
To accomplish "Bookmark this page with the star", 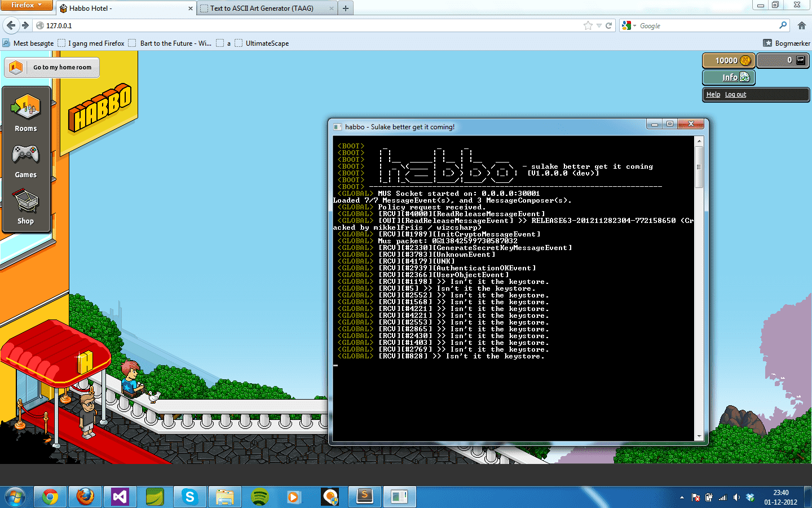I will [x=588, y=25].
